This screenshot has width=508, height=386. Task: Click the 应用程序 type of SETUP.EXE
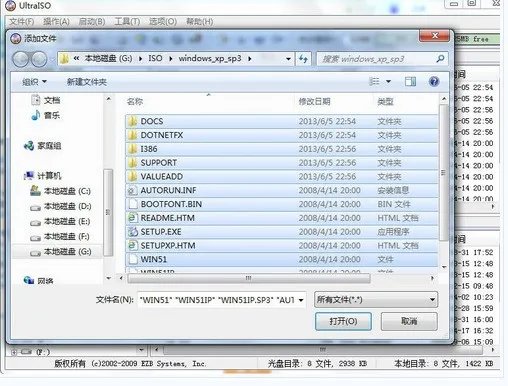click(393, 232)
